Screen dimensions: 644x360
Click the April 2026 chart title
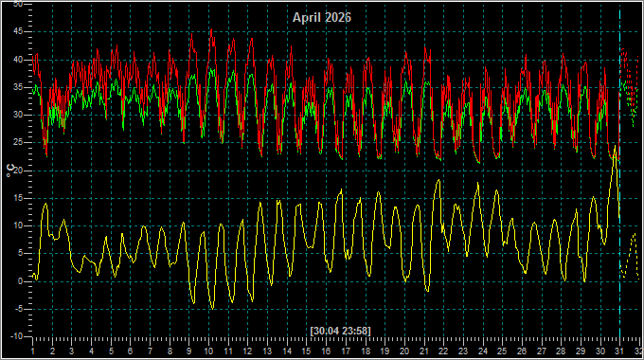pyautogui.click(x=322, y=18)
